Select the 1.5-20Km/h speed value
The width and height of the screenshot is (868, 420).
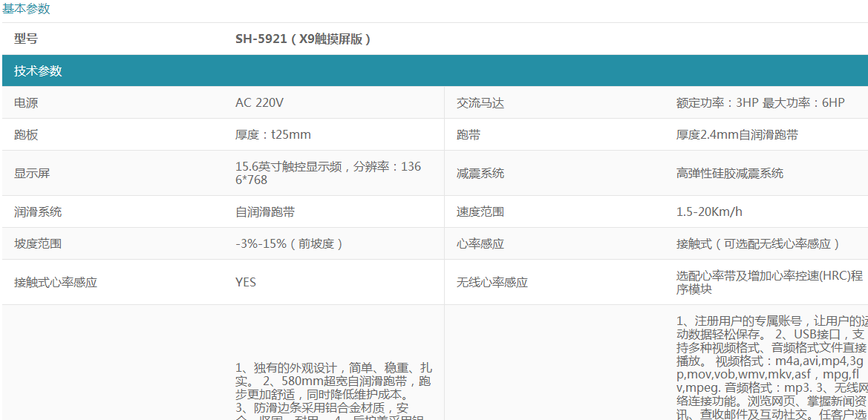coord(709,212)
